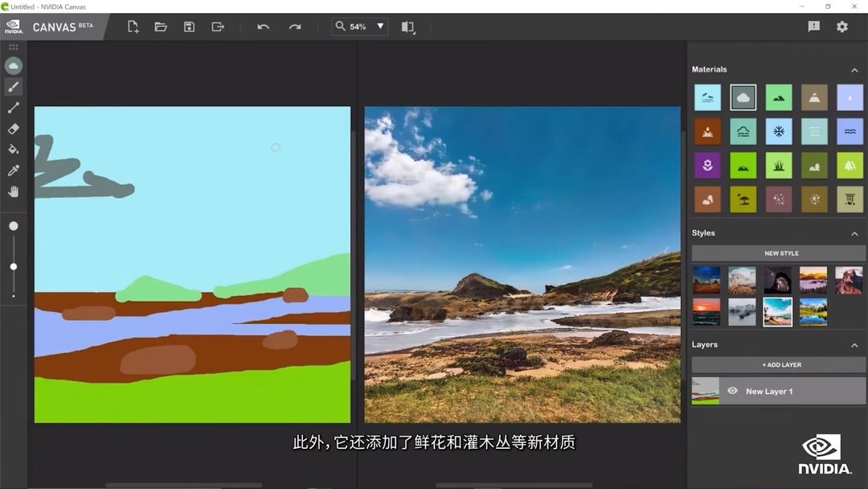Apply the dark cave starry style
The height and width of the screenshot is (489, 868).
click(778, 280)
